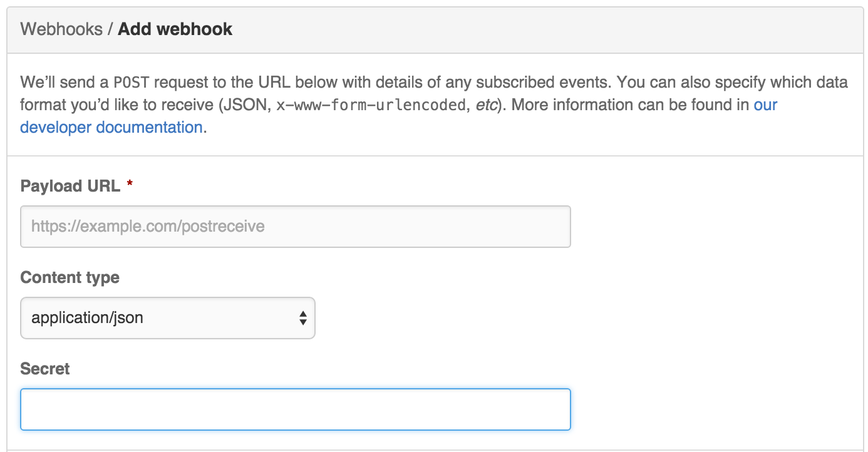Click the Secret field label

point(45,369)
